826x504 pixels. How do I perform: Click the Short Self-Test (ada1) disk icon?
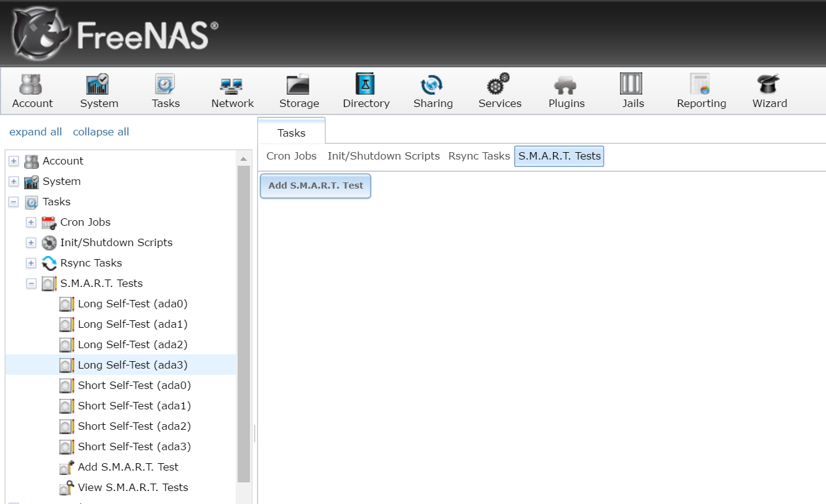[66, 406]
